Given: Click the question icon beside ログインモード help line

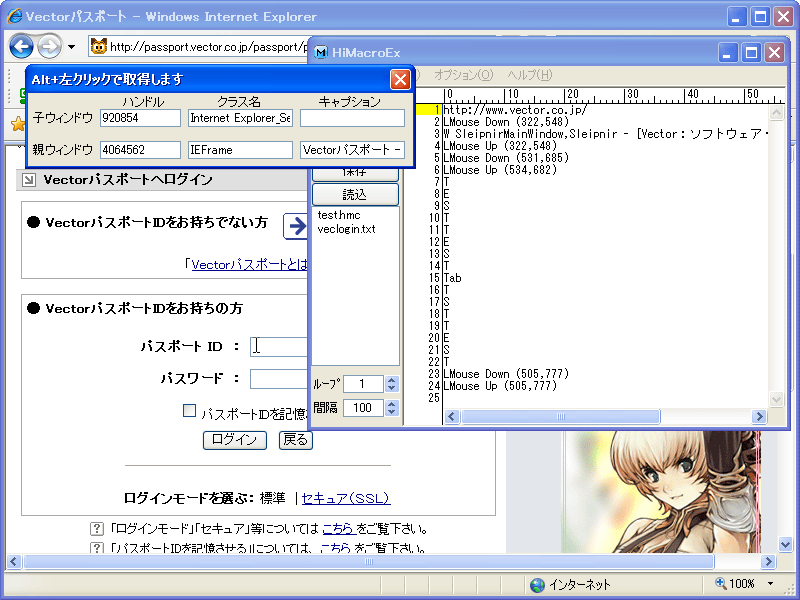Looking at the screenshot, I should [x=96, y=529].
